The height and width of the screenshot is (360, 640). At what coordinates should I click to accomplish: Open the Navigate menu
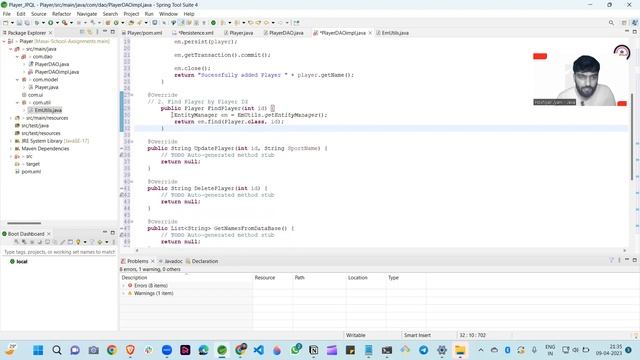coord(87,14)
